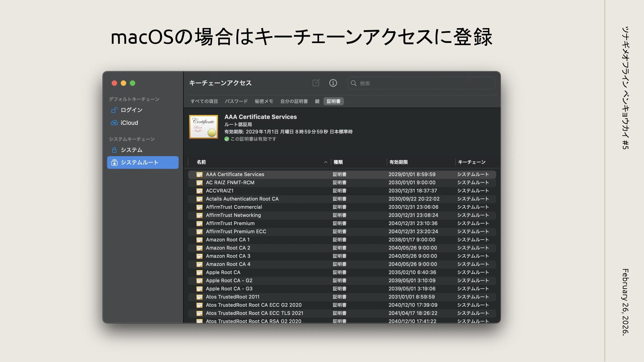Click the certificate icon beside Apple Root CA
644x362 pixels.
click(x=199, y=273)
